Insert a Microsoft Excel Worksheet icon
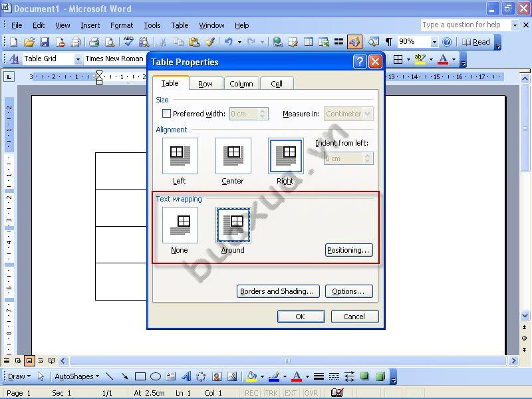This screenshot has height=399, width=532. tap(324, 42)
